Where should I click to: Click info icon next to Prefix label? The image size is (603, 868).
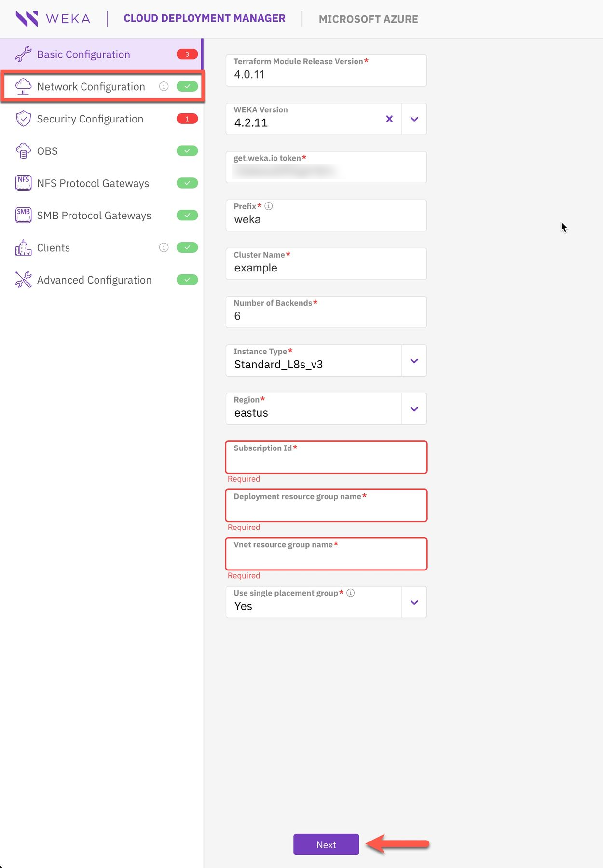(x=269, y=206)
